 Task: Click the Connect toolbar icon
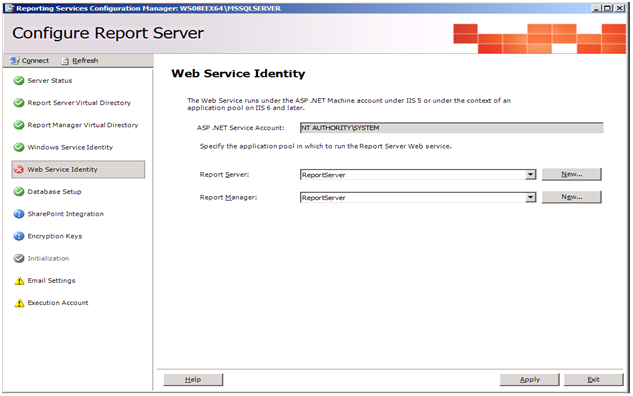(x=15, y=61)
